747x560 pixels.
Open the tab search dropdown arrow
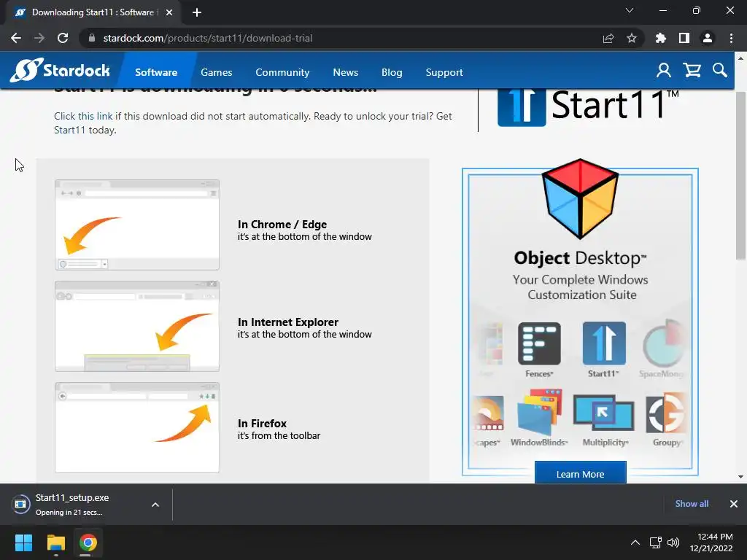pyautogui.click(x=630, y=10)
